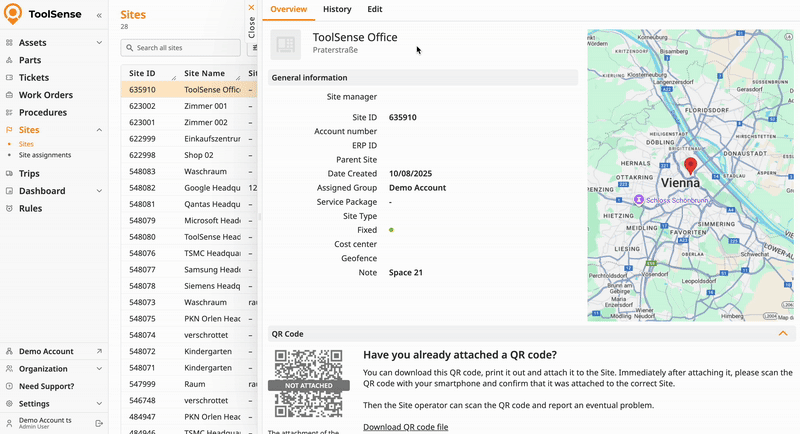Click the Tickets sidebar icon

(9, 78)
